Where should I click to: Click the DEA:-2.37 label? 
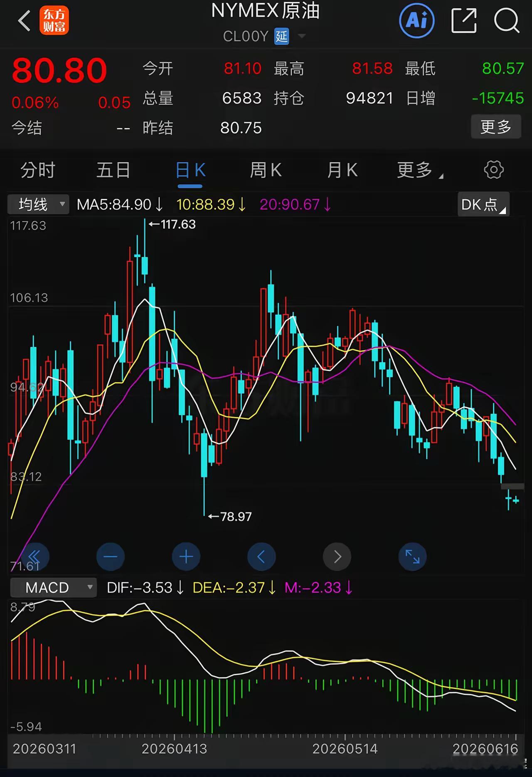[234, 587]
